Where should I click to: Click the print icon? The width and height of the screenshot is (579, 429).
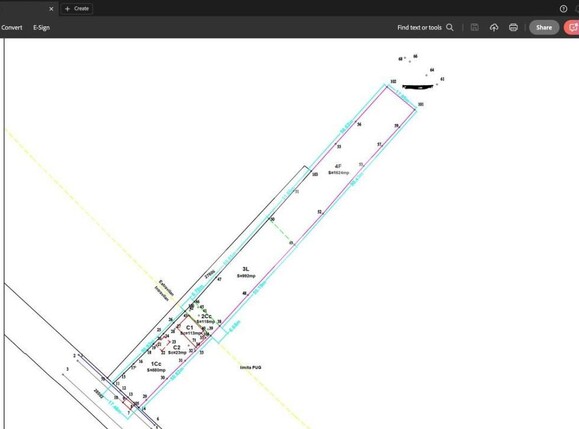pyautogui.click(x=513, y=27)
